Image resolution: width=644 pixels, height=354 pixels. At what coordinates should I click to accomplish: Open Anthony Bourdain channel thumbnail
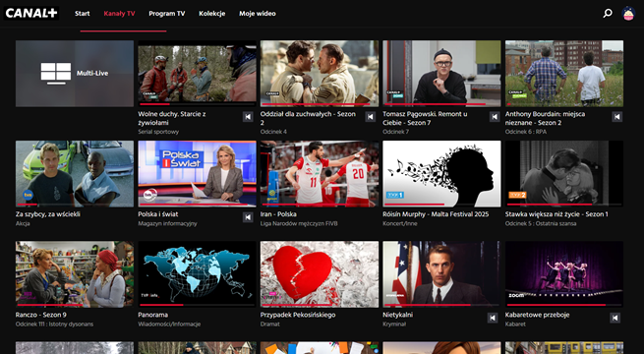pyautogui.click(x=564, y=74)
